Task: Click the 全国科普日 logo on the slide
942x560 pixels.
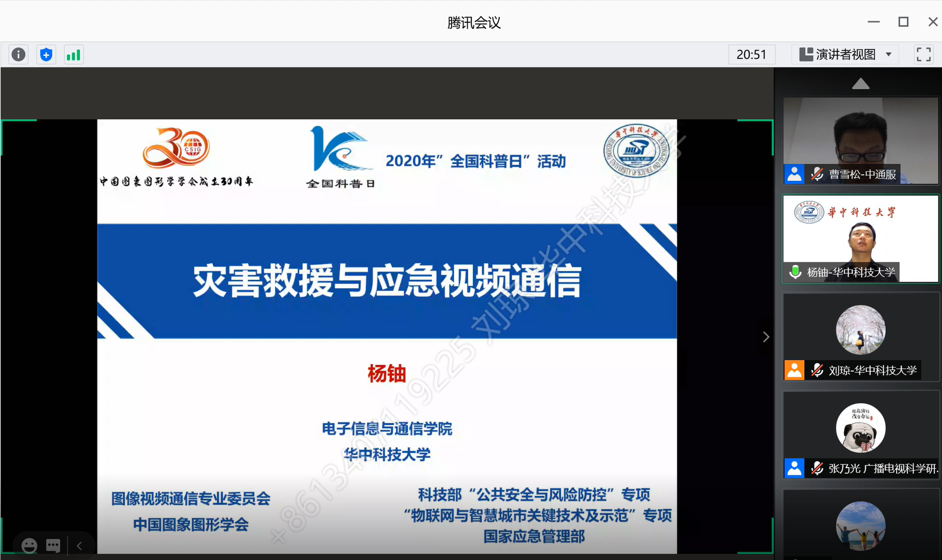Action: [x=341, y=157]
